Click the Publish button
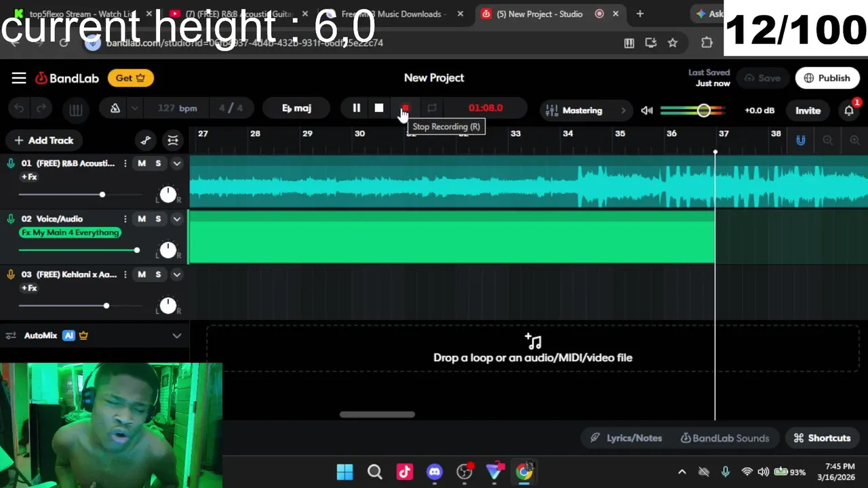 tap(827, 78)
